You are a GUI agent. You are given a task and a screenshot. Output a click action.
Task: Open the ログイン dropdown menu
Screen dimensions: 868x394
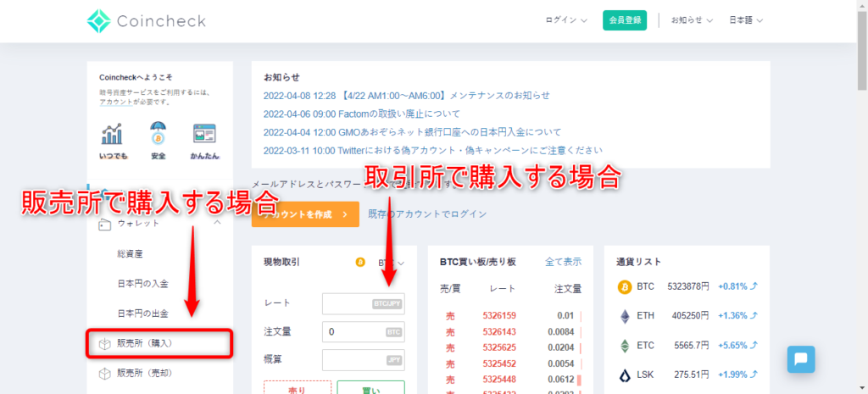566,20
